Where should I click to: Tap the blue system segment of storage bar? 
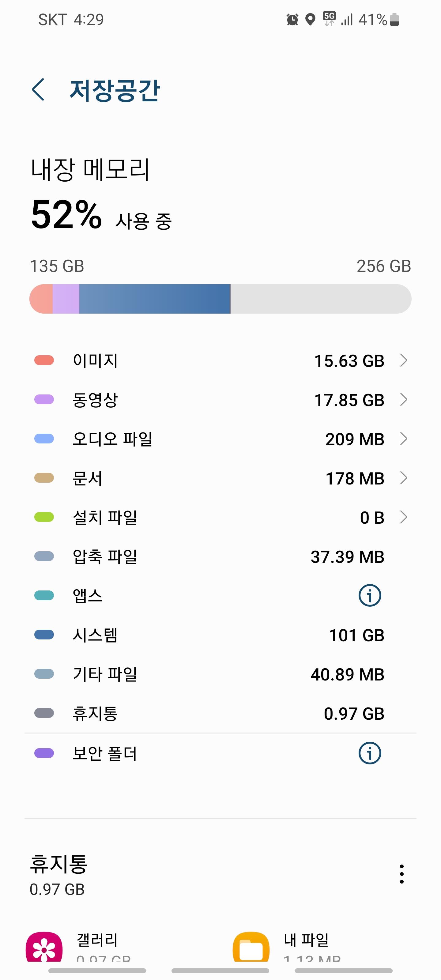[154, 299]
